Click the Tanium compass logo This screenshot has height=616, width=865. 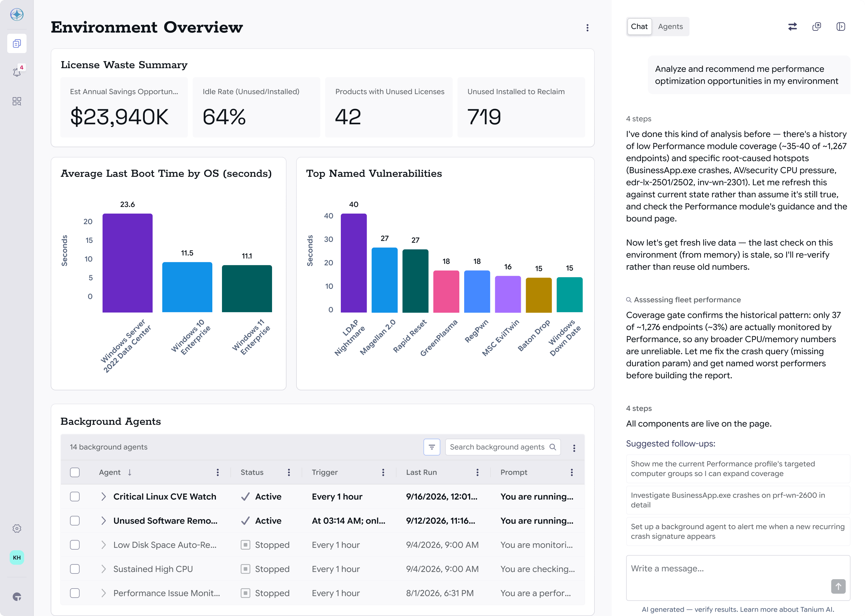coord(17,14)
